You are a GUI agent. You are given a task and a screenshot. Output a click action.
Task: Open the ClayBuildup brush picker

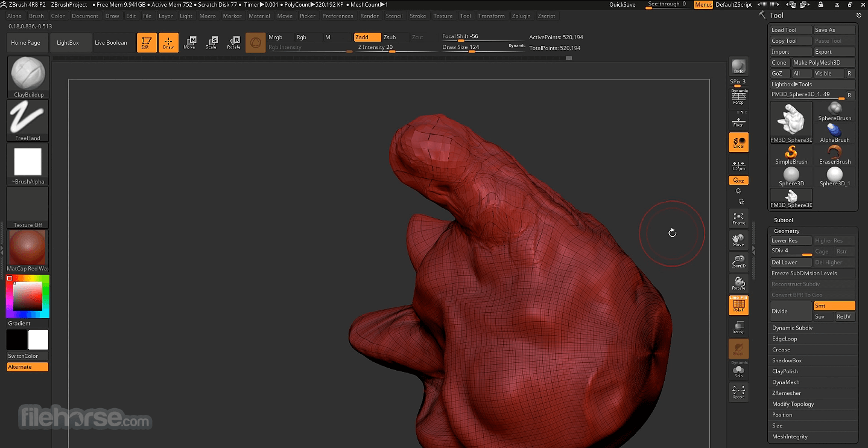28,77
